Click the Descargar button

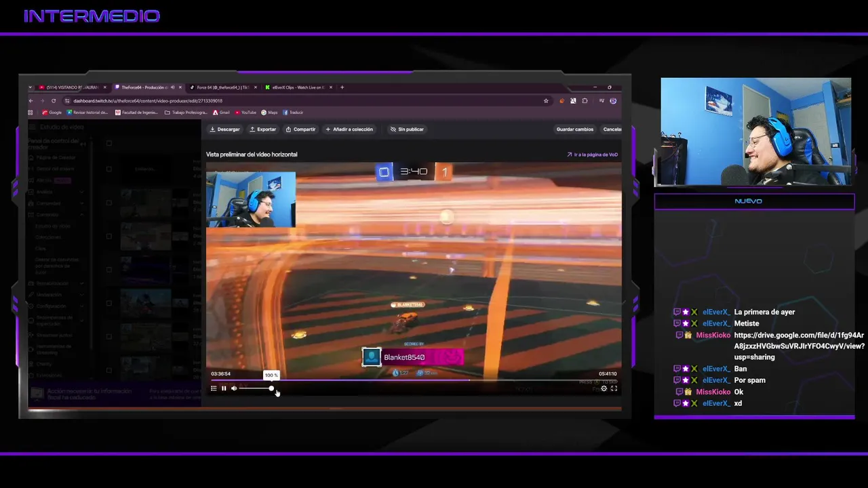[224, 129]
